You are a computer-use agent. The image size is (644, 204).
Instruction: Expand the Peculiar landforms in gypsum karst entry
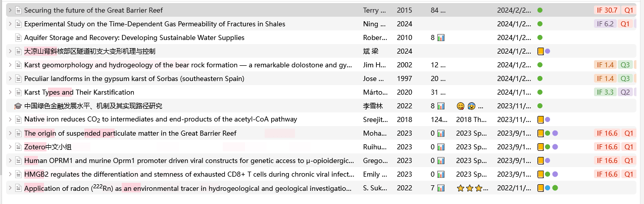tap(10, 78)
